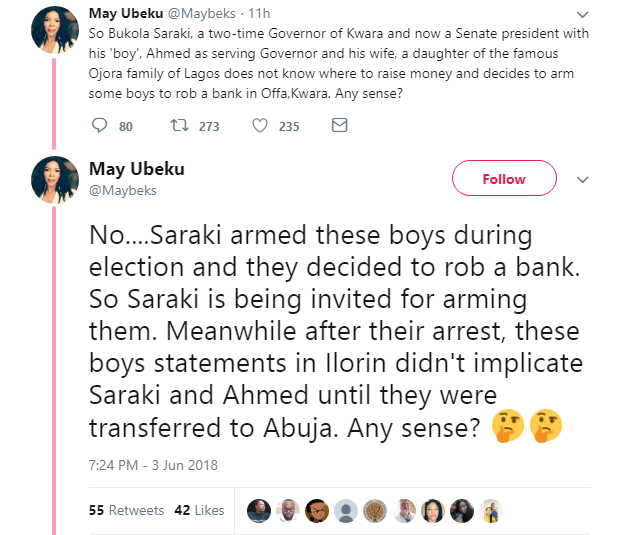621x535 pixels.
Task: Click the 273 retweet count
Action: tap(208, 127)
